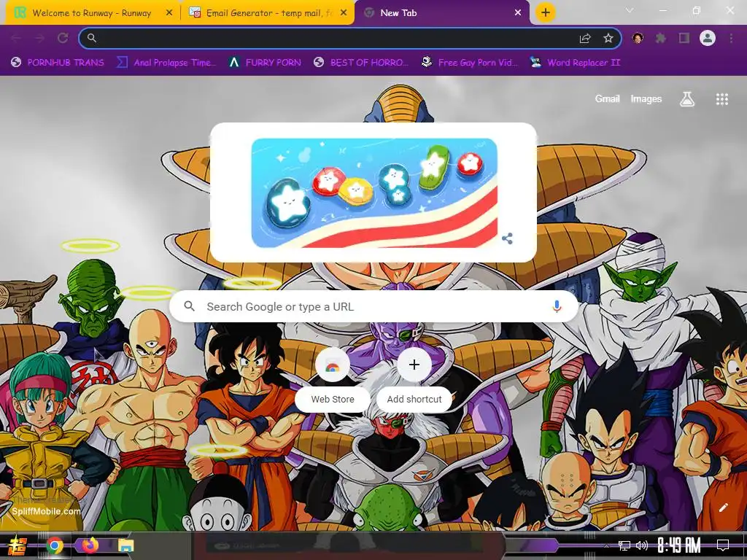Viewport: 747px width, 560px height.
Task: Click the share this page icon
Action: (x=585, y=38)
